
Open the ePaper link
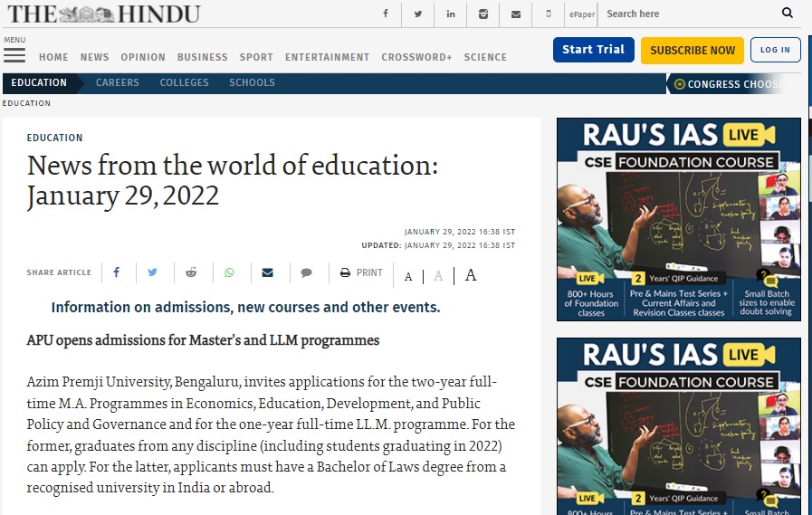point(582,14)
